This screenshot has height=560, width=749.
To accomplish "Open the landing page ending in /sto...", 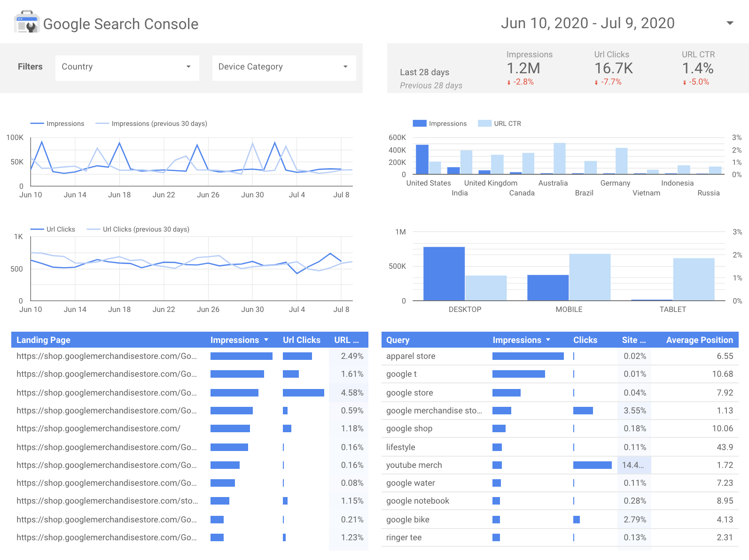I will click(x=107, y=501).
